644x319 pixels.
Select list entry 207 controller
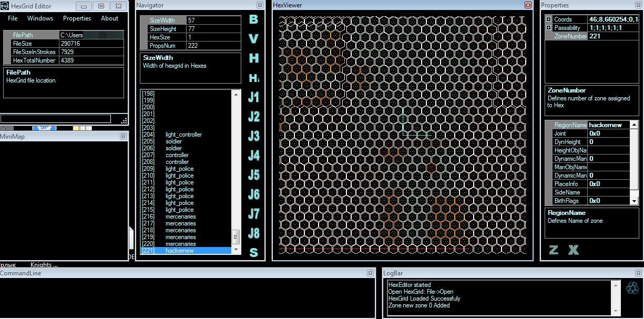click(186, 155)
